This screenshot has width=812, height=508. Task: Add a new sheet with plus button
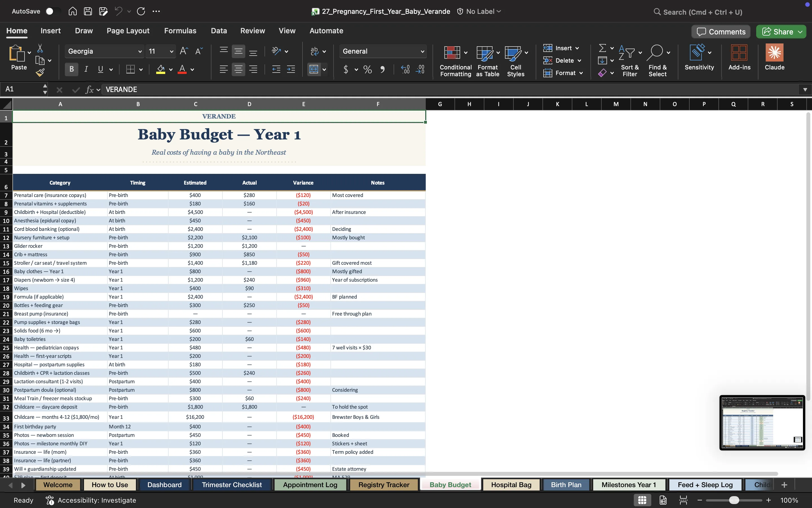784,485
